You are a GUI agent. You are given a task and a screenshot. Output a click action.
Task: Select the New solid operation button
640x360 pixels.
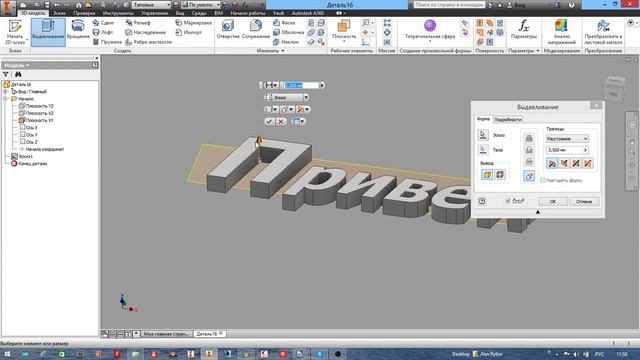(529, 176)
